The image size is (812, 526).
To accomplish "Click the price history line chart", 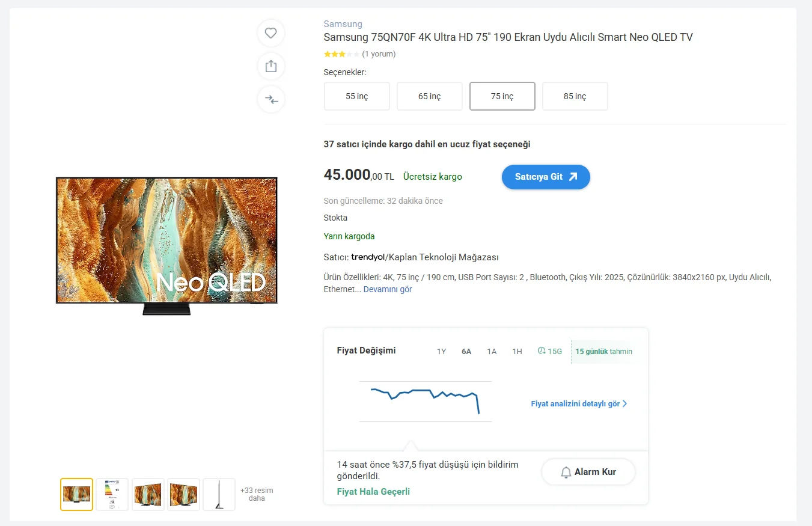I will pyautogui.click(x=426, y=401).
